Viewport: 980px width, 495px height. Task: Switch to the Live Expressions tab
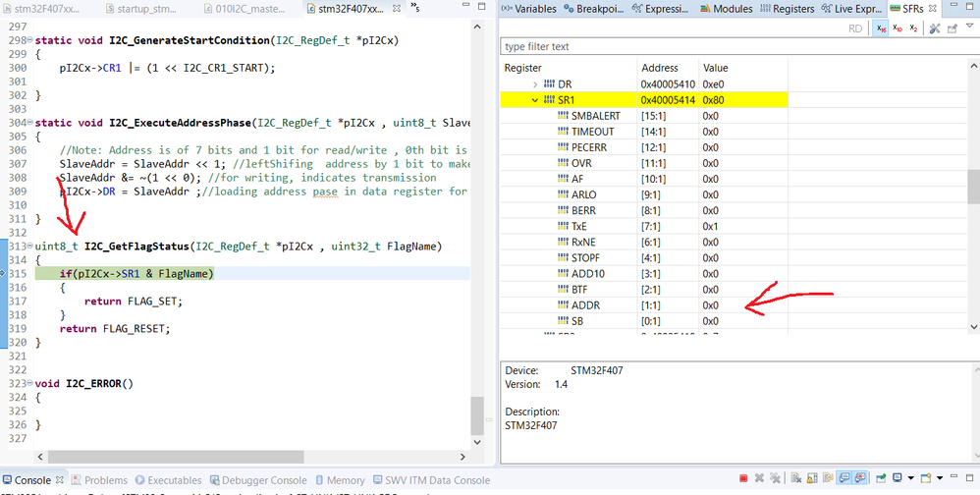(852, 9)
